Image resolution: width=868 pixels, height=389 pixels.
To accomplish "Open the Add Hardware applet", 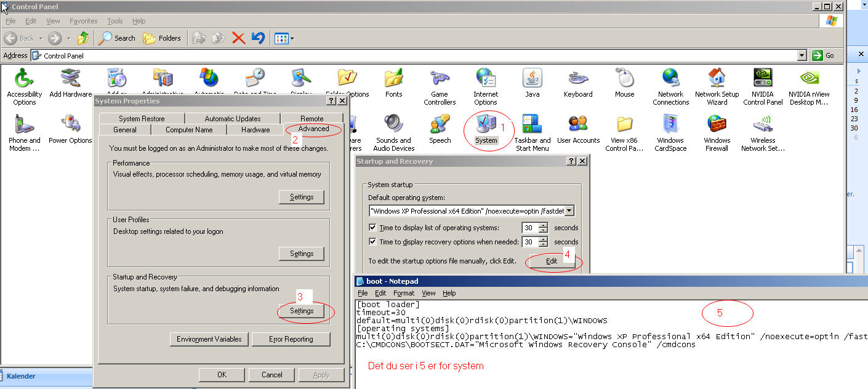I will (x=71, y=83).
